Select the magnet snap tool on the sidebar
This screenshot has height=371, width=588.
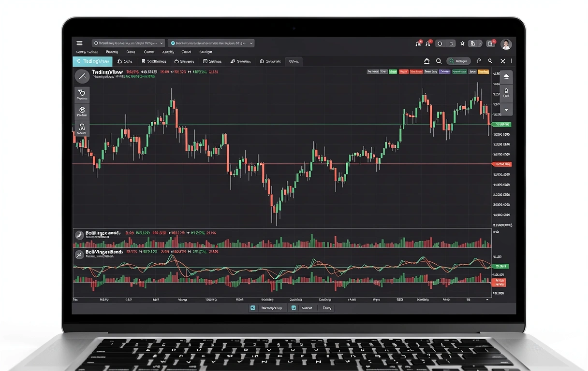pos(82,128)
